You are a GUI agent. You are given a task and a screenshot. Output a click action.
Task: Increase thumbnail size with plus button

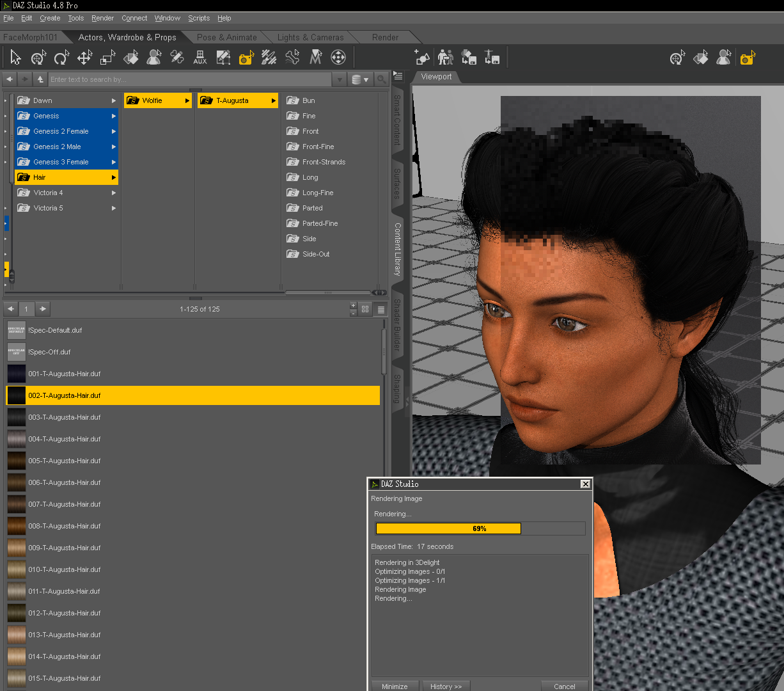(354, 306)
